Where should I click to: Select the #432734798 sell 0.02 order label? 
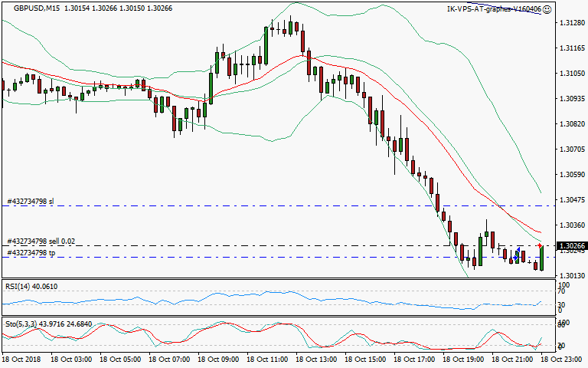41,241
